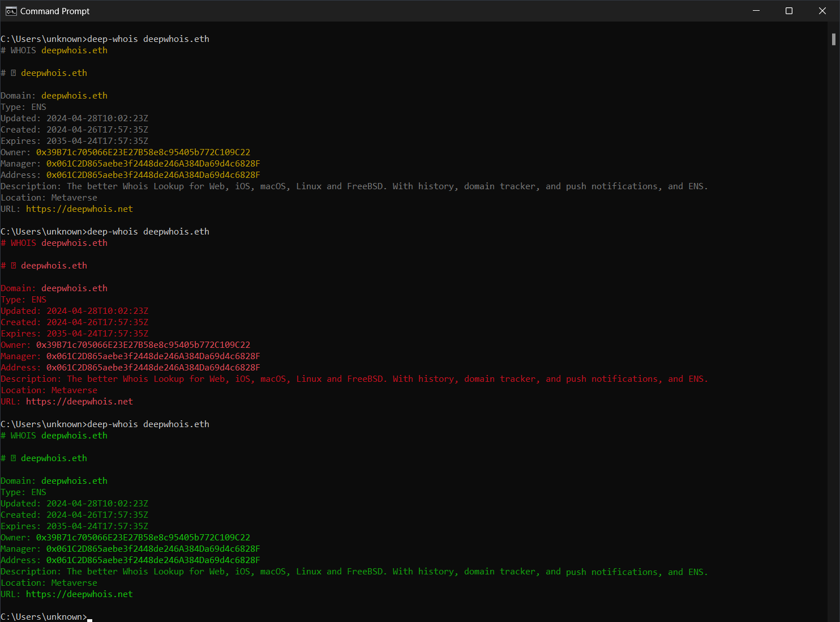Close the Command Prompt window
The image size is (840, 622).
click(x=822, y=10)
